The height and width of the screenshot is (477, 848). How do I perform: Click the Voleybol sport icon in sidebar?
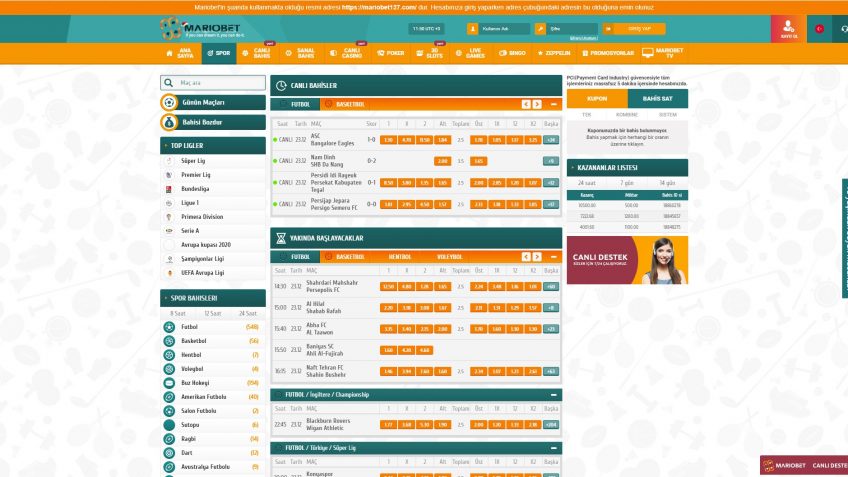coord(169,369)
